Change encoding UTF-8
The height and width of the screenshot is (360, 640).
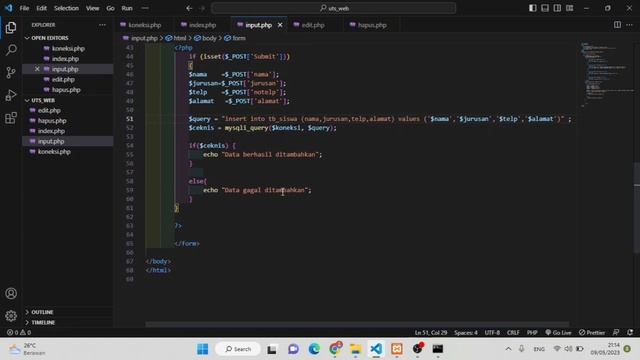click(492, 332)
